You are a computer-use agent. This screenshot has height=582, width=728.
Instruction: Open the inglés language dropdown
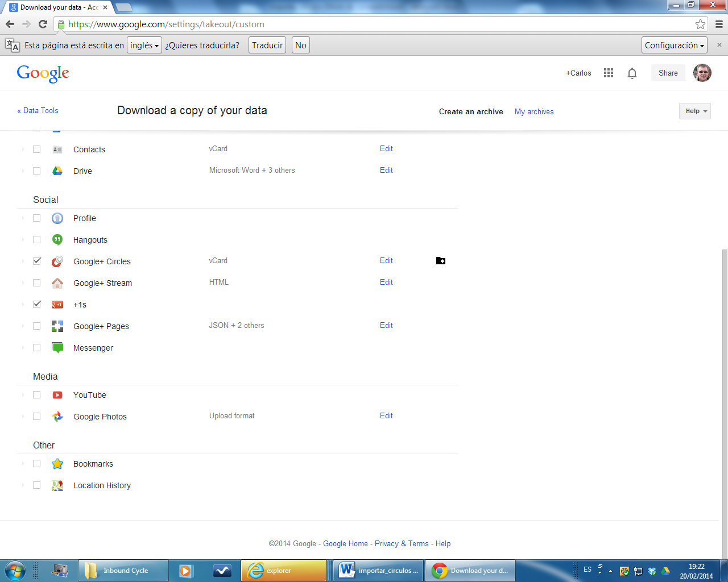(144, 45)
